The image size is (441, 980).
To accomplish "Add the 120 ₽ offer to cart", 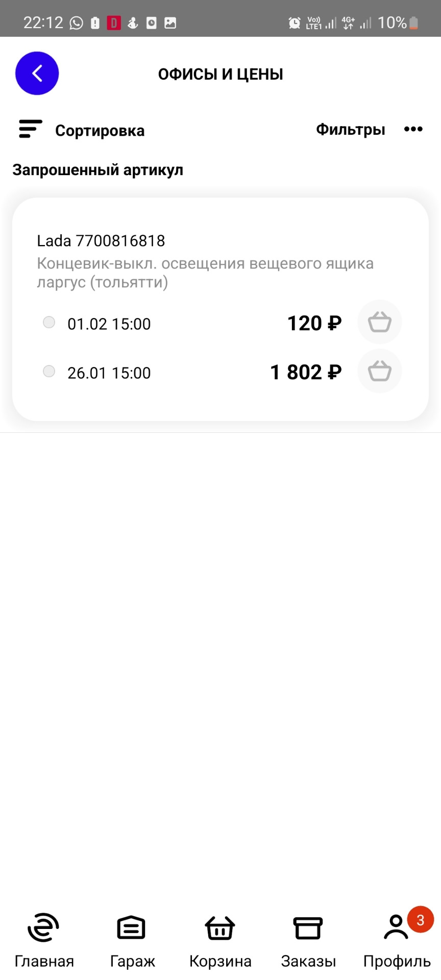I will 379,322.
